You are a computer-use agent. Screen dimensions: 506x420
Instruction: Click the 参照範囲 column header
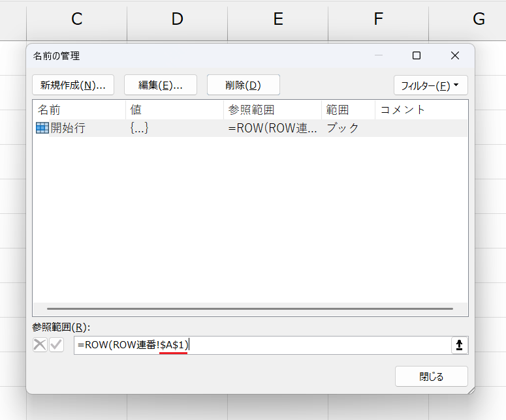(273, 110)
